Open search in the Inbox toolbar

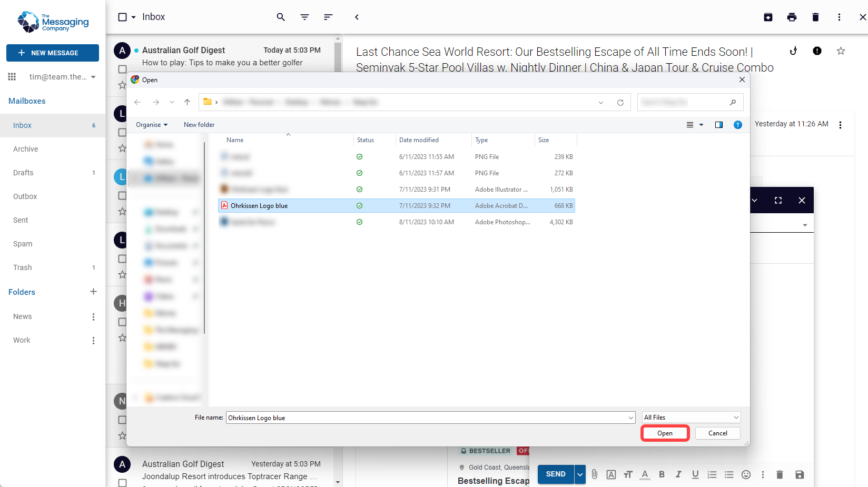point(281,17)
